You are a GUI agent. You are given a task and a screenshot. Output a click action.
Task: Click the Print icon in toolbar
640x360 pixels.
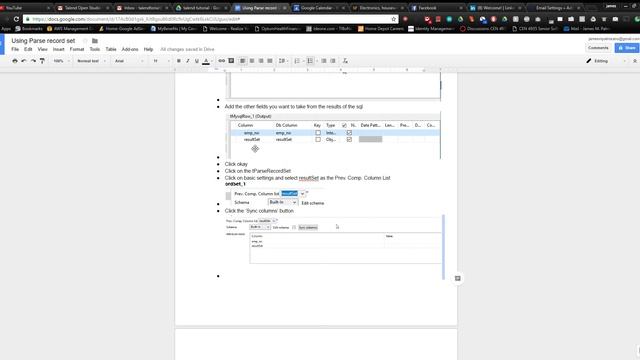tap(15, 61)
